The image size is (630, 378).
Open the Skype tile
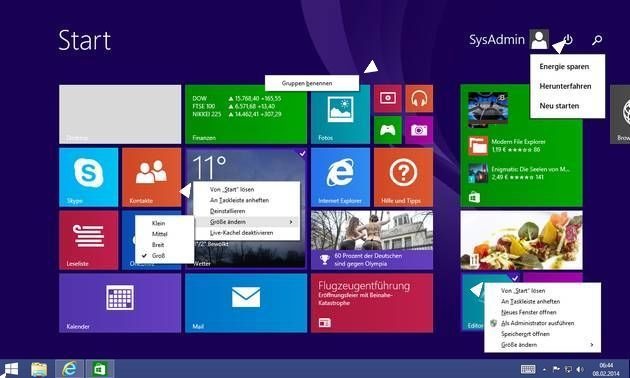point(88,177)
